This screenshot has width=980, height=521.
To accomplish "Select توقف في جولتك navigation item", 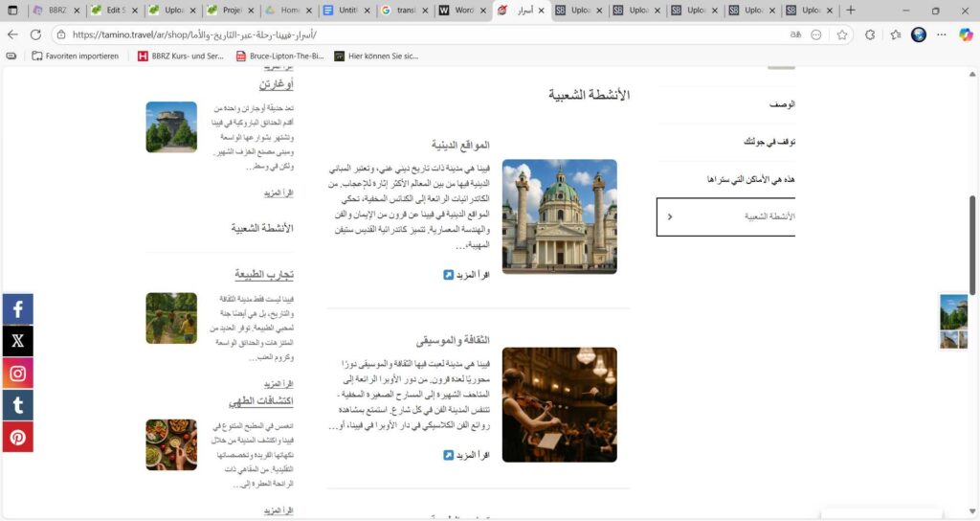I will (769, 142).
